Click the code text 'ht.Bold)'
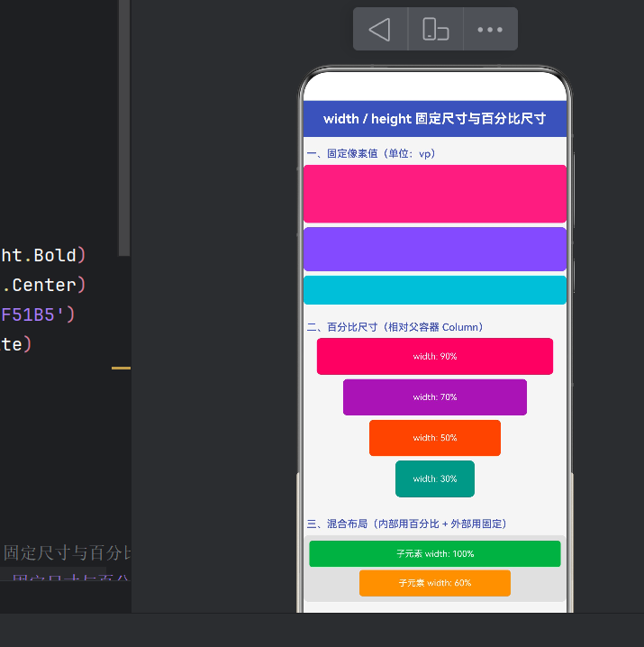The height and width of the screenshot is (647, 644). (43, 255)
